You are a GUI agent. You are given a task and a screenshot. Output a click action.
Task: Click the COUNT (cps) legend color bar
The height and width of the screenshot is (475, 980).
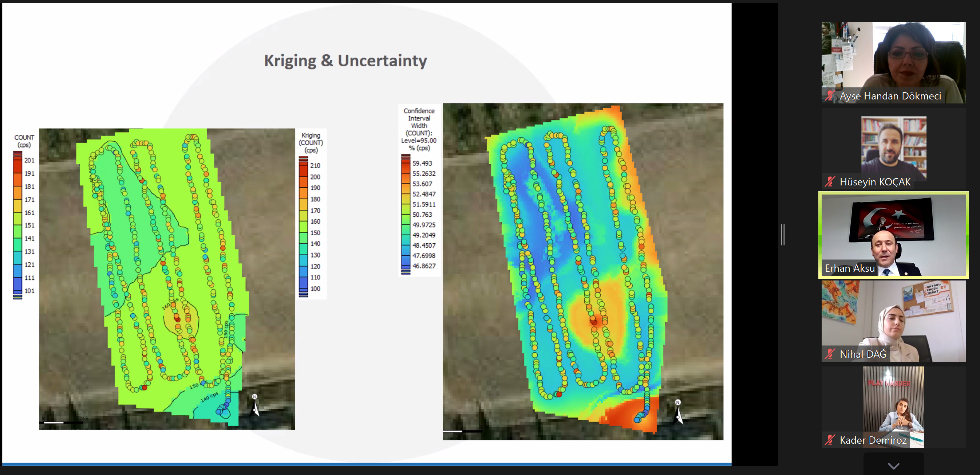(17, 225)
